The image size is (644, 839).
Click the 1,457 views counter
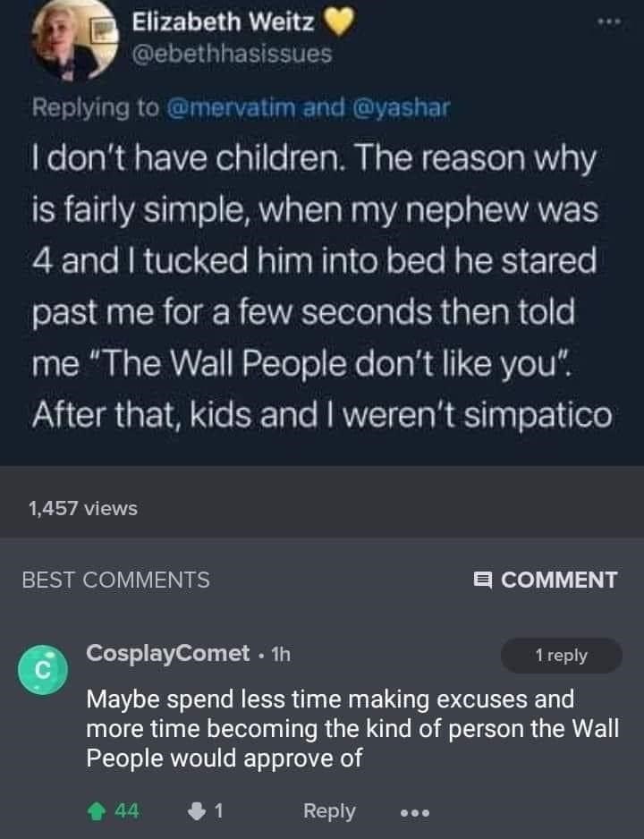[x=82, y=508]
